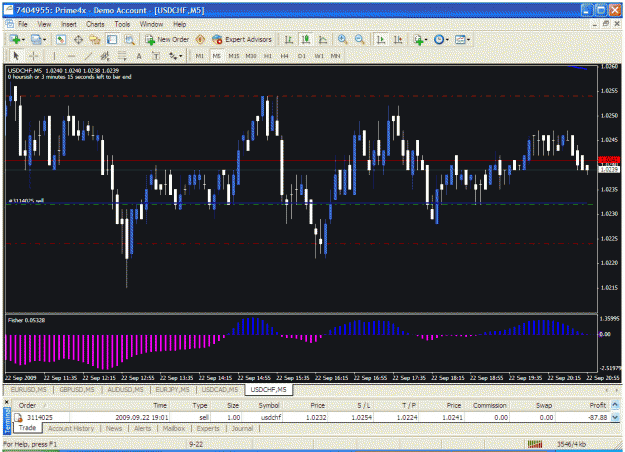Viewport: 625px width, 452px height.
Task: Open the Tools menu
Action: point(122,24)
